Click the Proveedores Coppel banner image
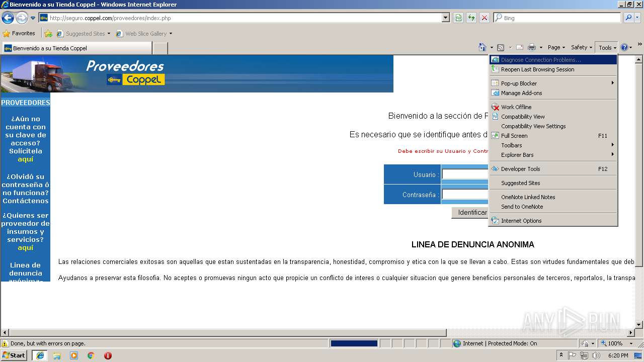This screenshot has width=644, height=362. tap(197, 73)
